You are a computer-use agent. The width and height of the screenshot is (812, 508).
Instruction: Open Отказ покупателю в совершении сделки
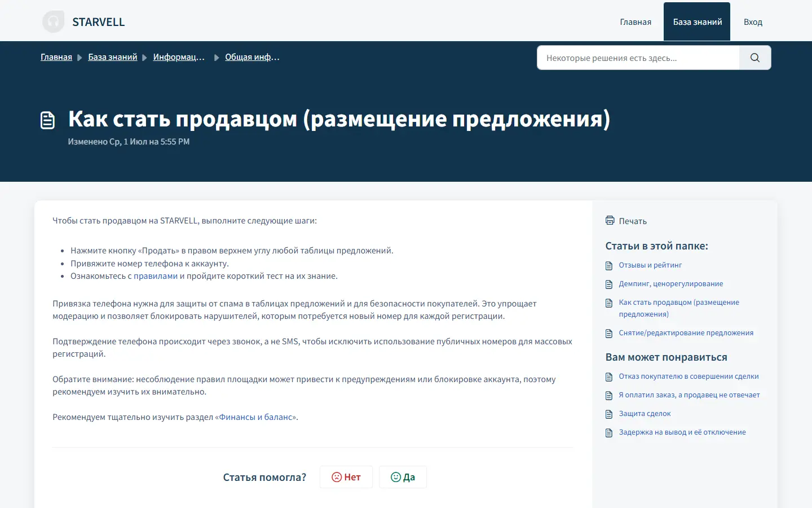689,376
